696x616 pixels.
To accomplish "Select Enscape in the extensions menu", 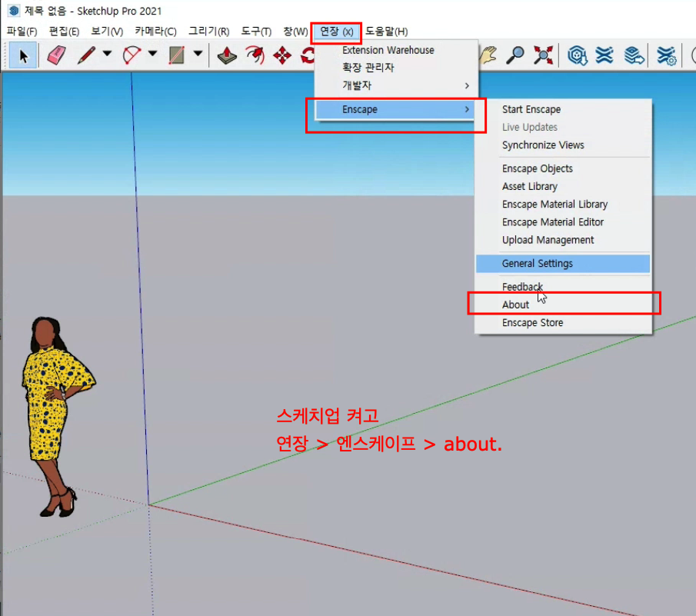I will (x=395, y=109).
